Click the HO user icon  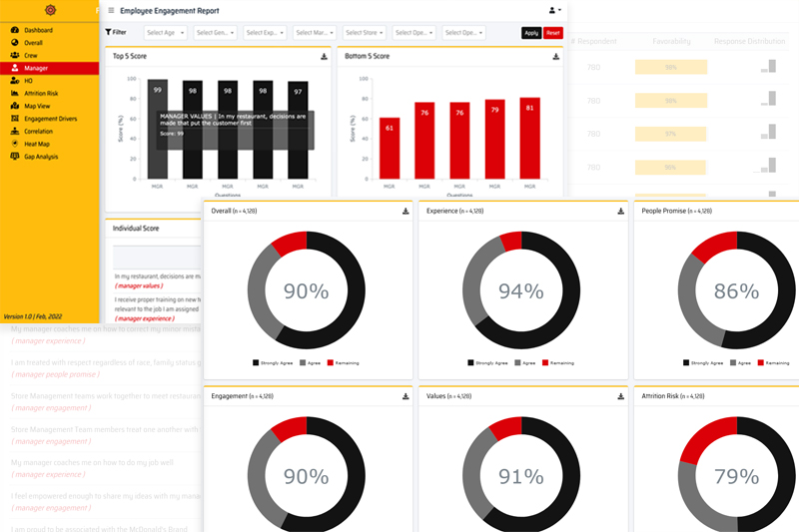click(x=15, y=81)
